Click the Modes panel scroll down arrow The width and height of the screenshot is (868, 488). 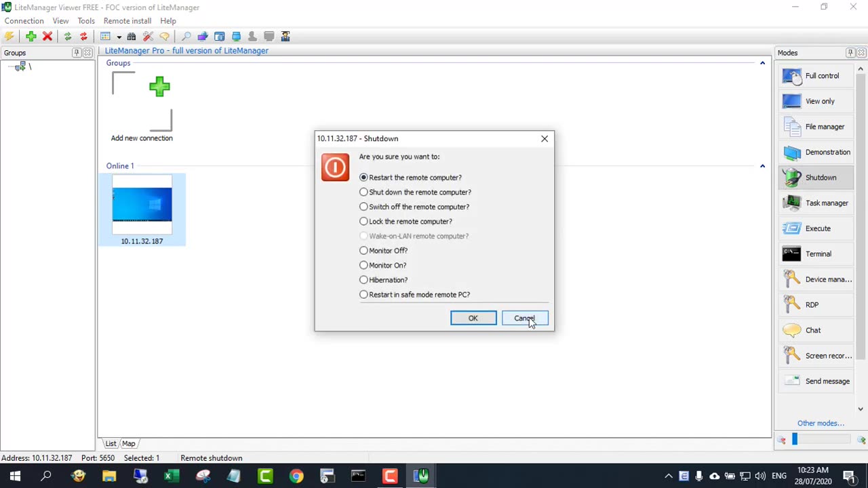click(861, 409)
